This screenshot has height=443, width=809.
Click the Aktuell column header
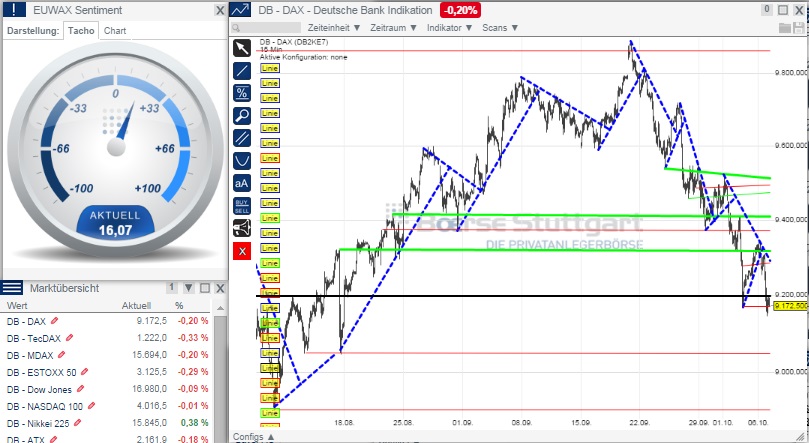136,306
